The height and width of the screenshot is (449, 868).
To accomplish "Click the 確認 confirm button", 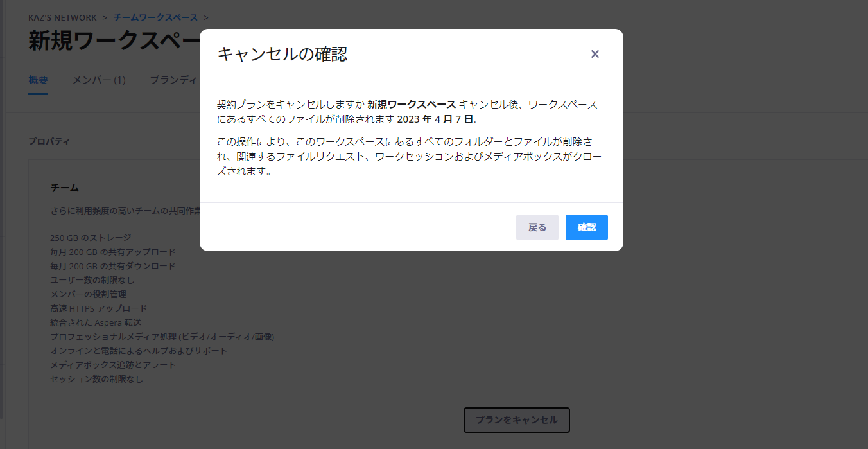I will coord(586,227).
